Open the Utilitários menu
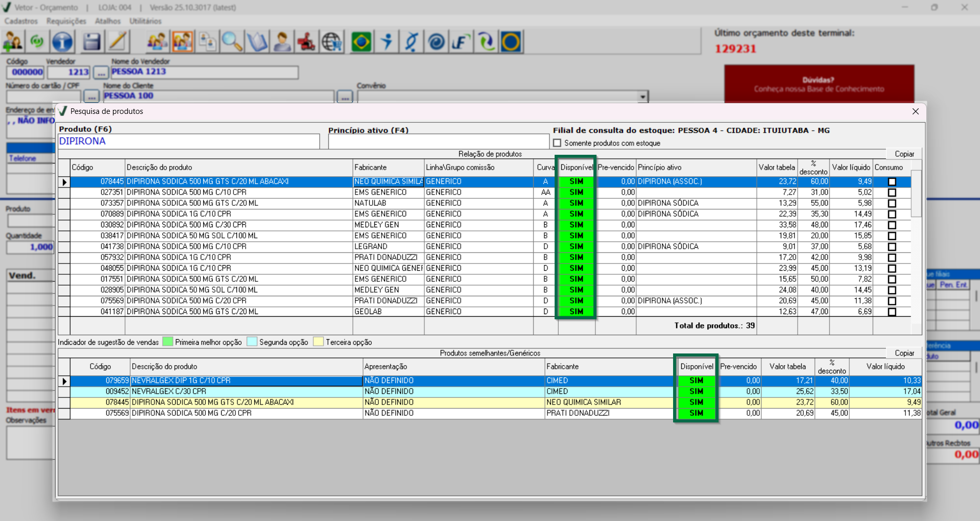Screen dimensions: 980x521 click(145, 21)
